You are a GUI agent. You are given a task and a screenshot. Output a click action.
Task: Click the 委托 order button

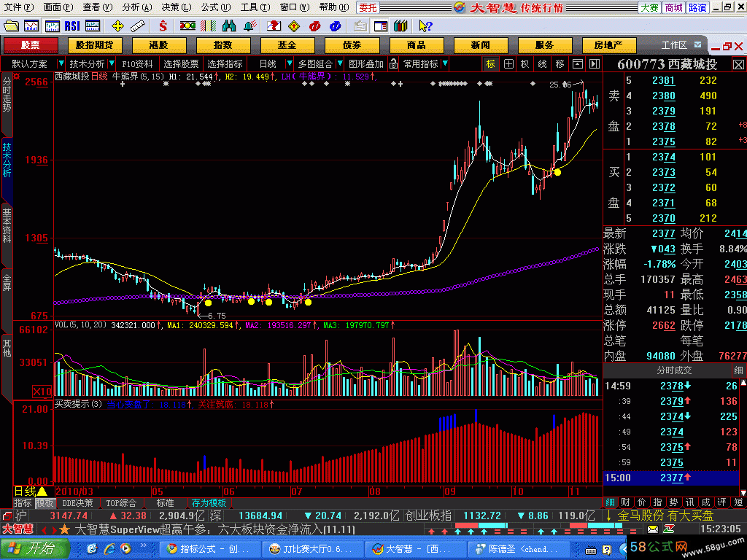[368, 7]
